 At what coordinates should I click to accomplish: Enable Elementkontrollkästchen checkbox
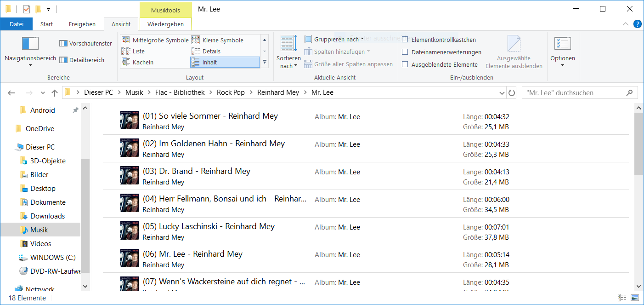[x=405, y=40]
